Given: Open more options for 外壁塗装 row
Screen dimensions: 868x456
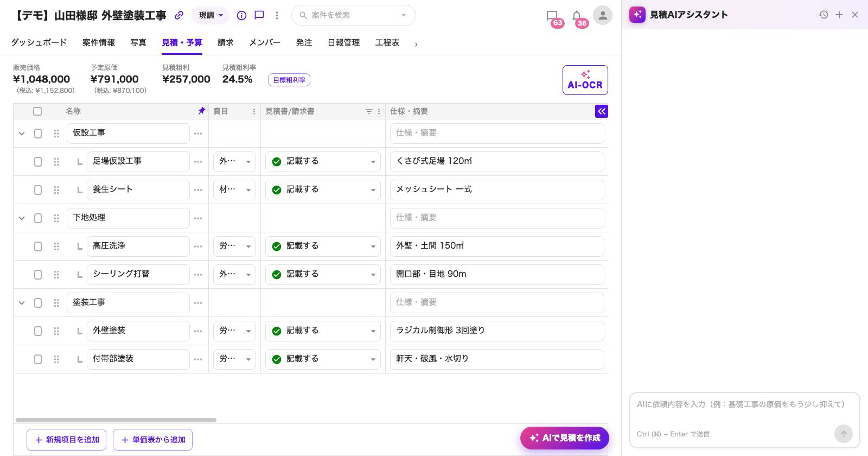Looking at the screenshot, I should click(198, 331).
